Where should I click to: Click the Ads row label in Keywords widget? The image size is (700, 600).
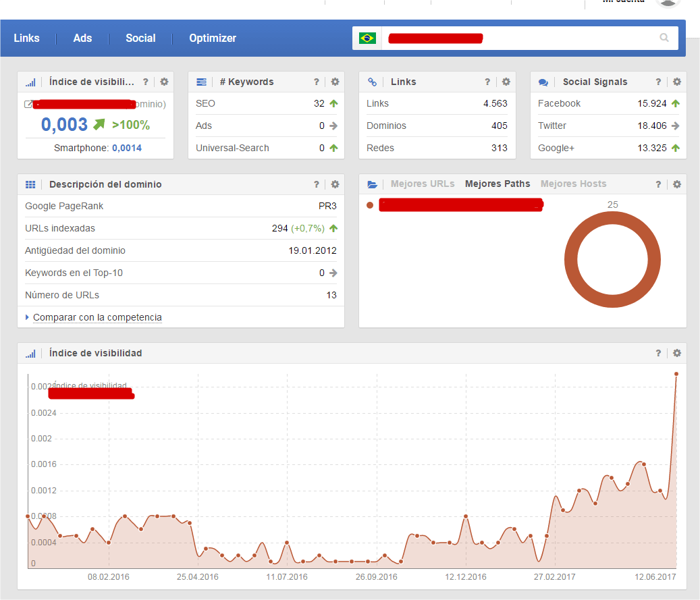click(204, 126)
